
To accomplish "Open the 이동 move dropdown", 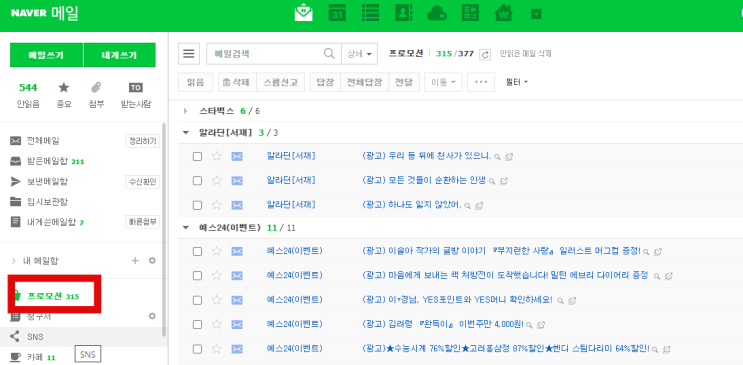I will 443,82.
